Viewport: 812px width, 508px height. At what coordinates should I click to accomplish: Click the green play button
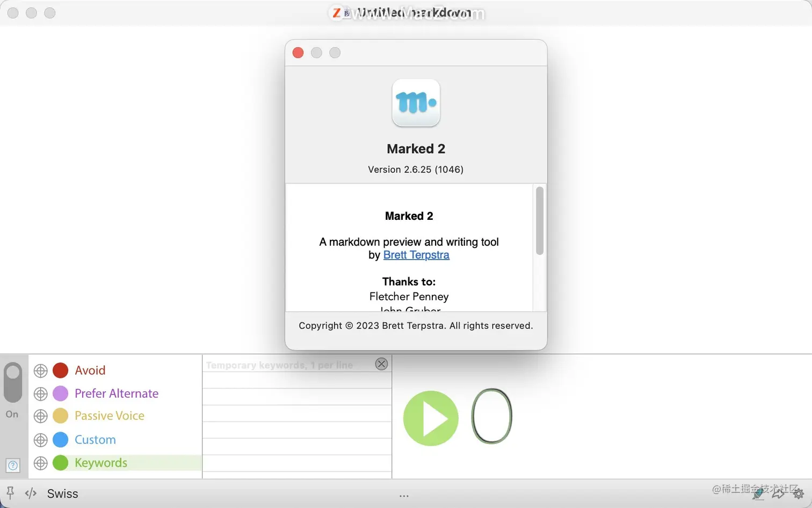coord(431,418)
